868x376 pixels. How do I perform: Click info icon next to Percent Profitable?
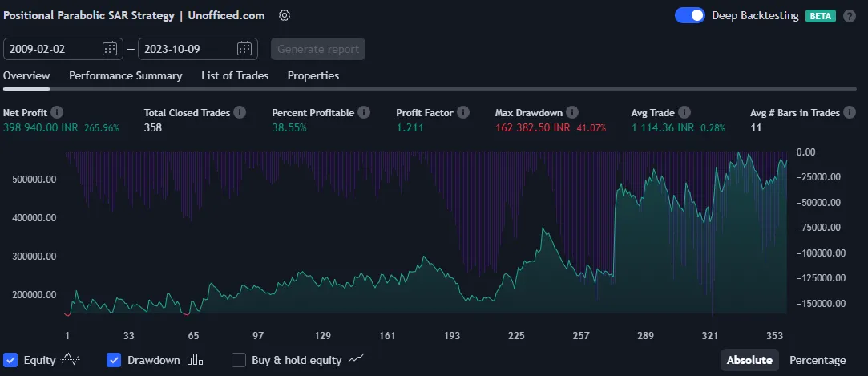[364, 113]
